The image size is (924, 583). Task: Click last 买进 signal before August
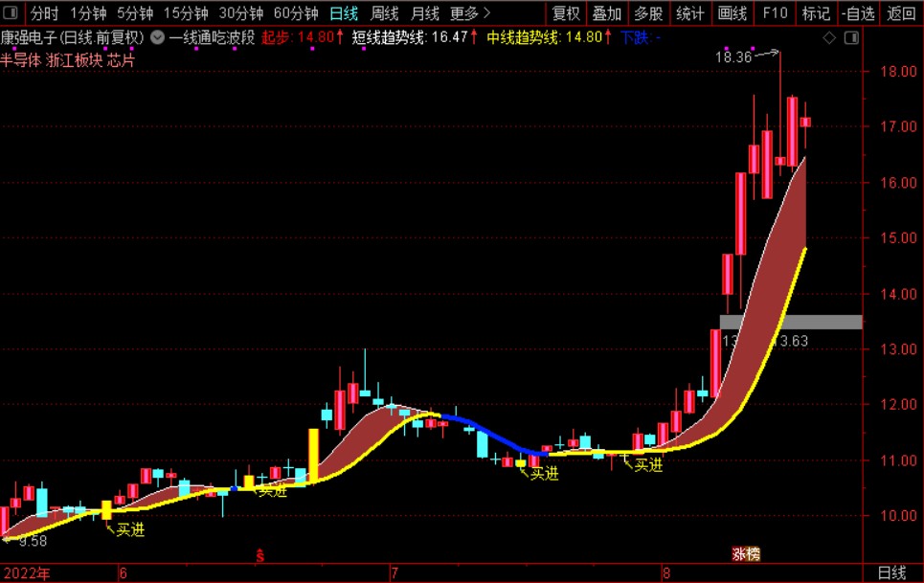pos(648,465)
